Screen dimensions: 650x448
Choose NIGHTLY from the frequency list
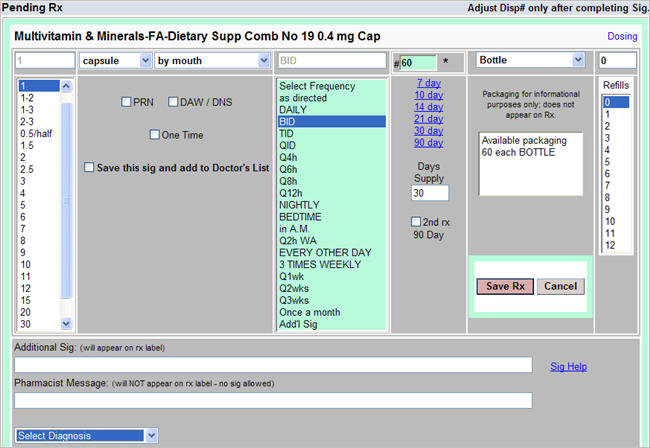pyautogui.click(x=299, y=205)
